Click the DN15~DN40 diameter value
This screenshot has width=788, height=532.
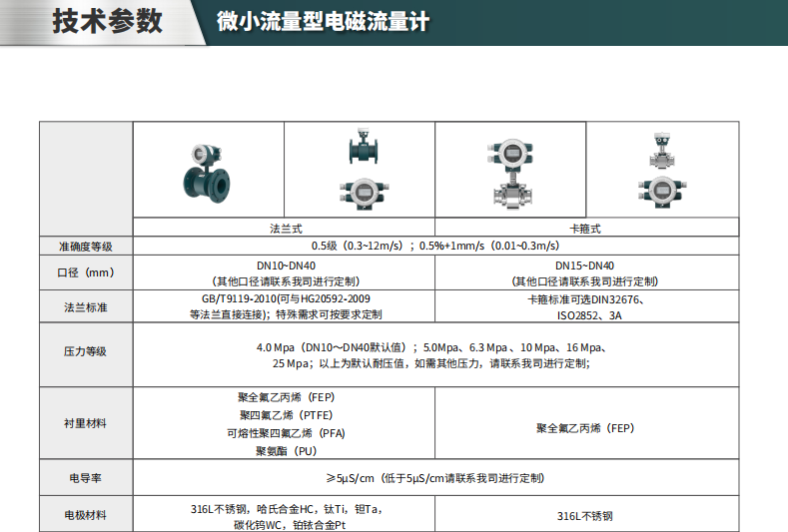[x=585, y=266]
